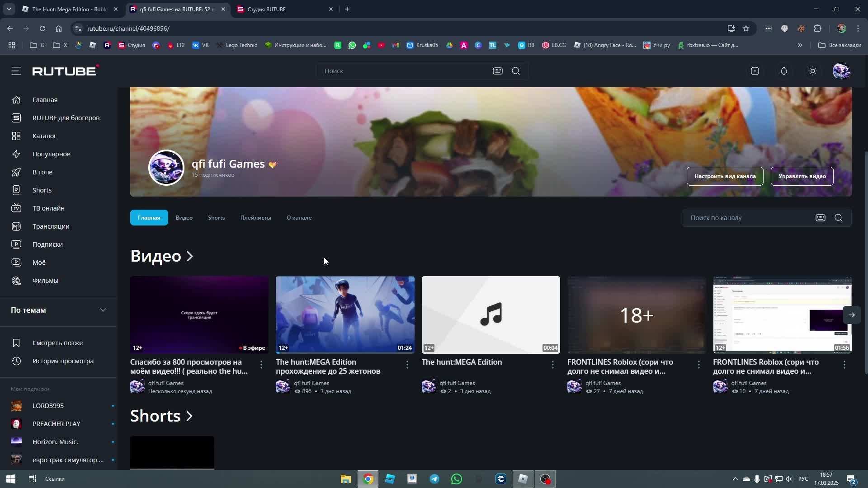Click next arrow in video carousel
The height and width of the screenshot is (488, 868).
tap(851, 315)
